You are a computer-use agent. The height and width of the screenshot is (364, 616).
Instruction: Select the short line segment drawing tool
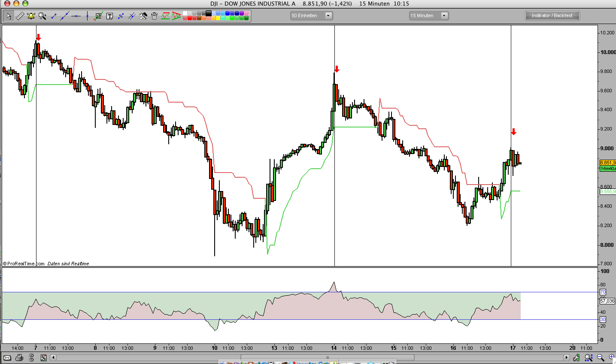pyautogui.click(x=54, y=16)
